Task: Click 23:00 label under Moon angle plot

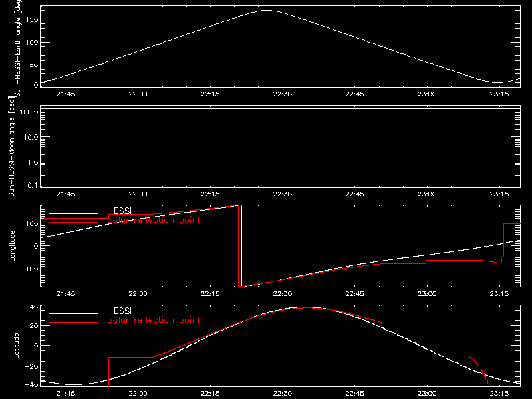Action: pos(427,194)
